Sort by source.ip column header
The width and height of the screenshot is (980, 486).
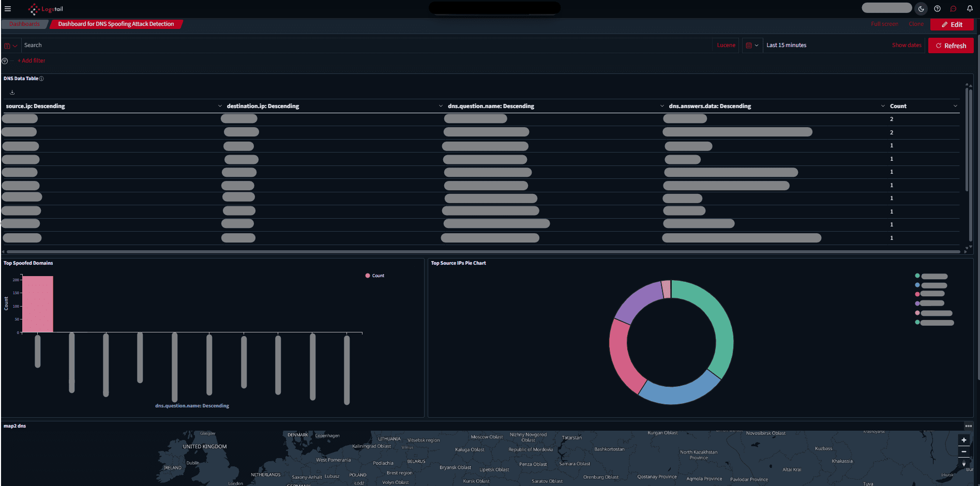pyautogui.click(x=36, y=106)
